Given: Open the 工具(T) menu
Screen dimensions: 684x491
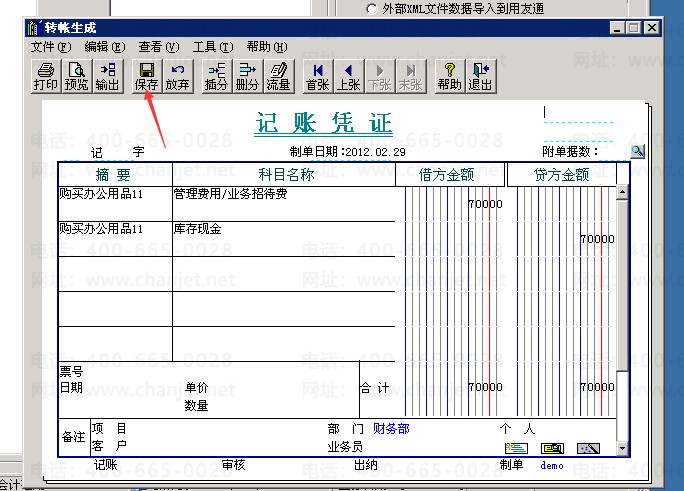Looking at the screenshot, I should tap(213, 47).
